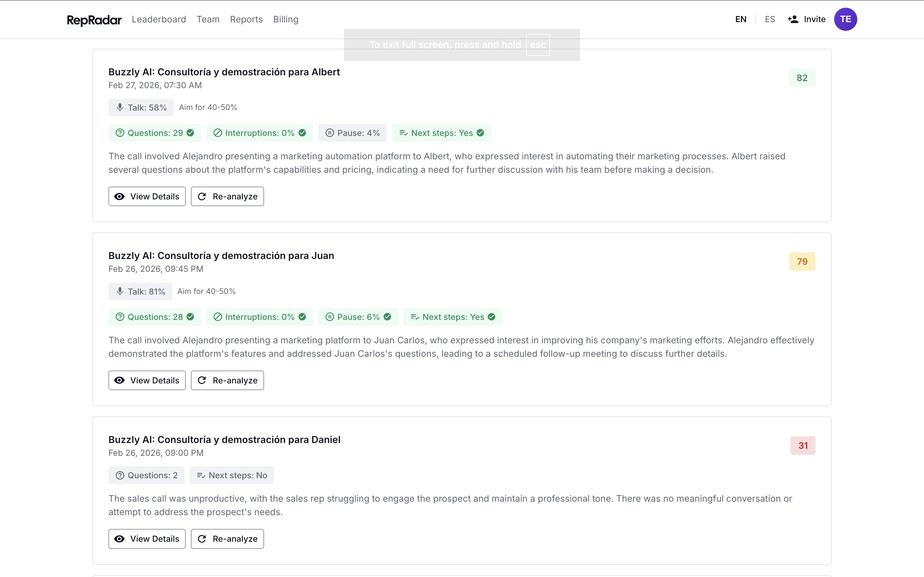Open View Details for Juan's call
This screenshot has width=924, height=577.
(147, 380)
